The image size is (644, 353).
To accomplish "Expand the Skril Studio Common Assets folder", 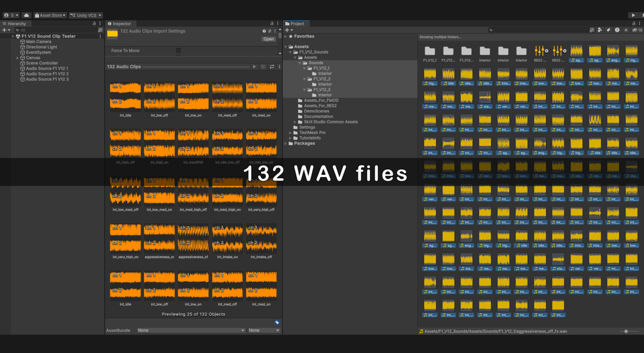I will tap(295, 122).
